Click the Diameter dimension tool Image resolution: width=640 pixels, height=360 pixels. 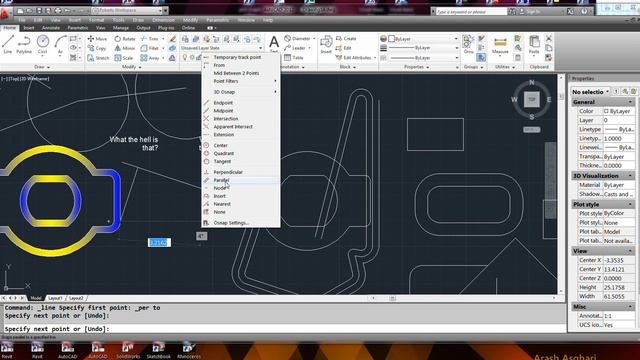(298, 38)
